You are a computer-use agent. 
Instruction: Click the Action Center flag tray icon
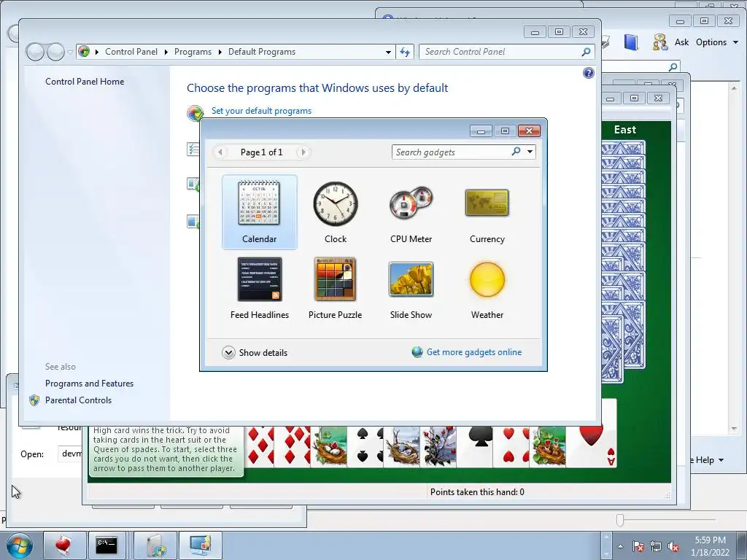point(638,546)
